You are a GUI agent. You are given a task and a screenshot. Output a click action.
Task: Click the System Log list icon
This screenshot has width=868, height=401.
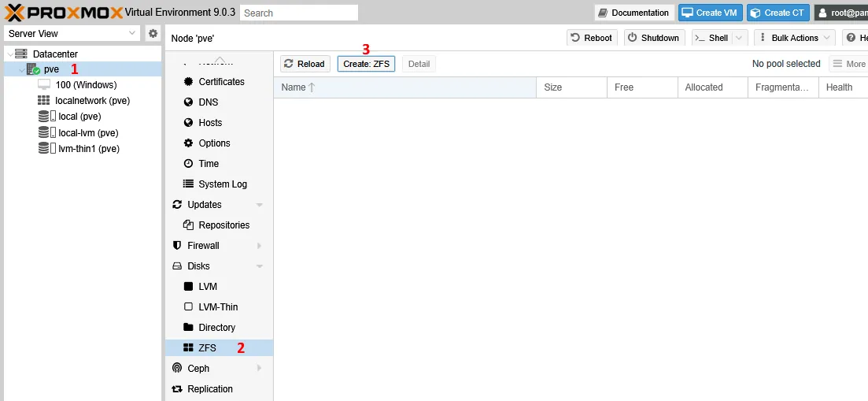(188, 184)
